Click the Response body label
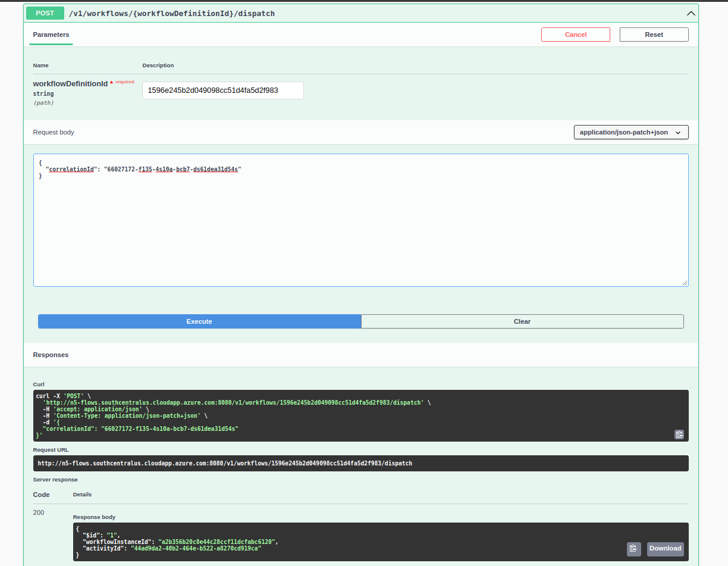Viewport: 728px width, 566px height. click(x=94, y=517)
